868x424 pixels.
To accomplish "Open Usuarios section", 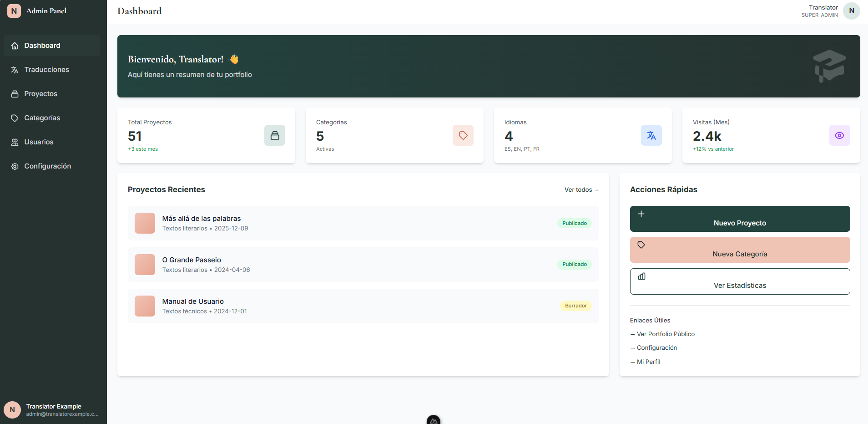I will click(52, 142).
